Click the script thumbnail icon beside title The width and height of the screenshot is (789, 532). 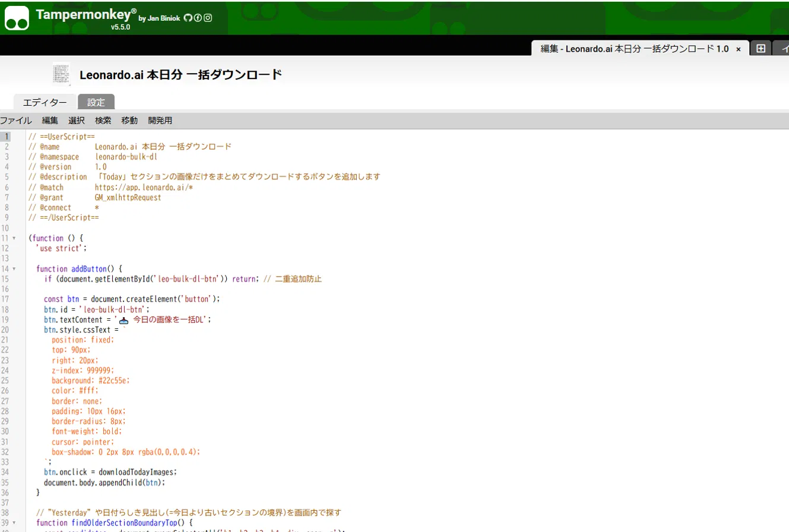click(61, 74)
